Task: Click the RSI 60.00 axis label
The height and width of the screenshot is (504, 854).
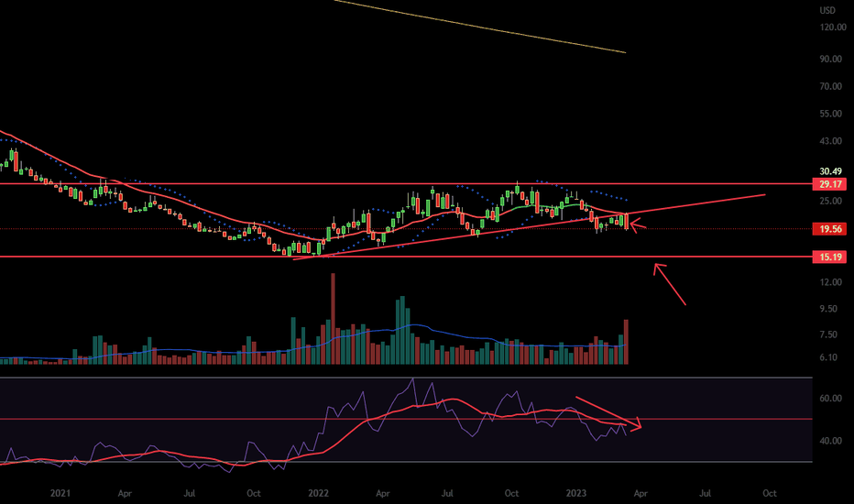Action: click(830, 398)
